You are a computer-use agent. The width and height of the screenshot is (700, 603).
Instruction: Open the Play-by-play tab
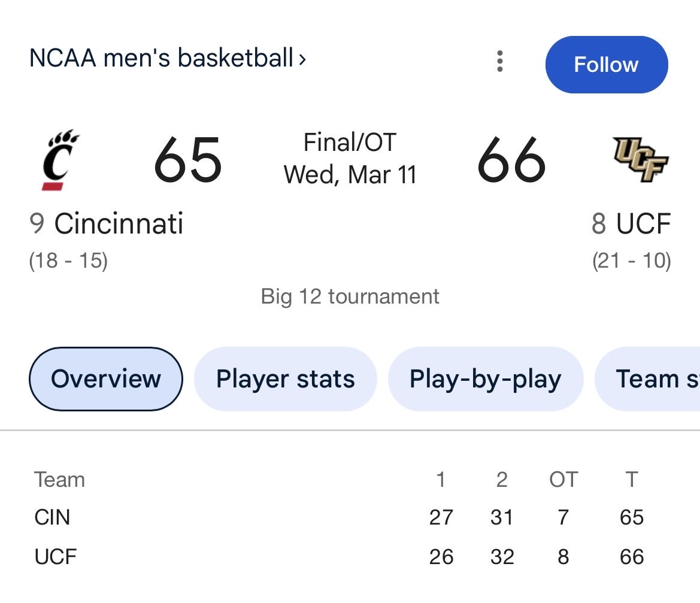click(485, 379)
